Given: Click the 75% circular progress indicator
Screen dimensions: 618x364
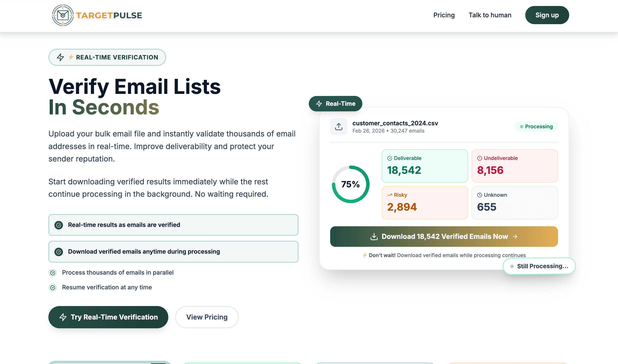Looking at the screenshot, I should 350,184.
